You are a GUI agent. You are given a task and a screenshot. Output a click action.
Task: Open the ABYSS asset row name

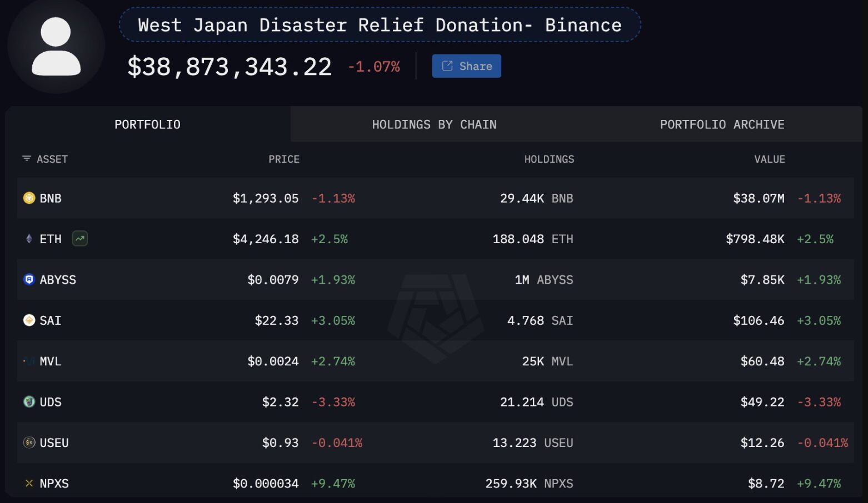58,280
